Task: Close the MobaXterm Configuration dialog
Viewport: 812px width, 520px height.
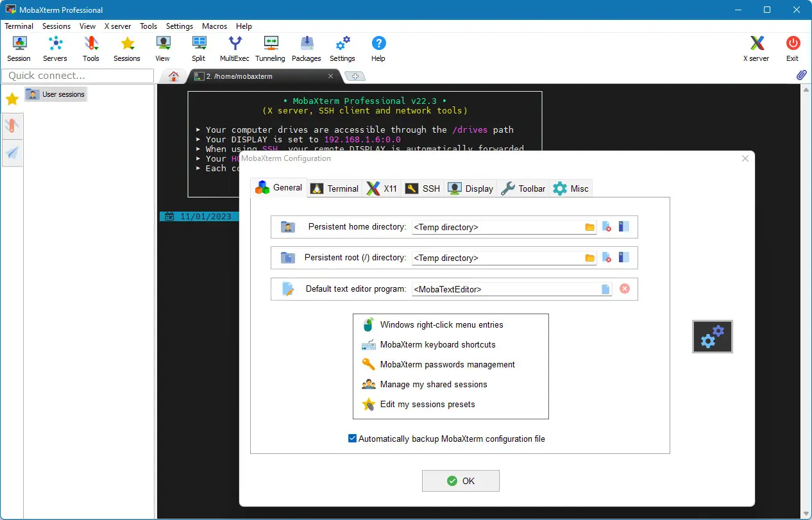Action: (745, 158)
